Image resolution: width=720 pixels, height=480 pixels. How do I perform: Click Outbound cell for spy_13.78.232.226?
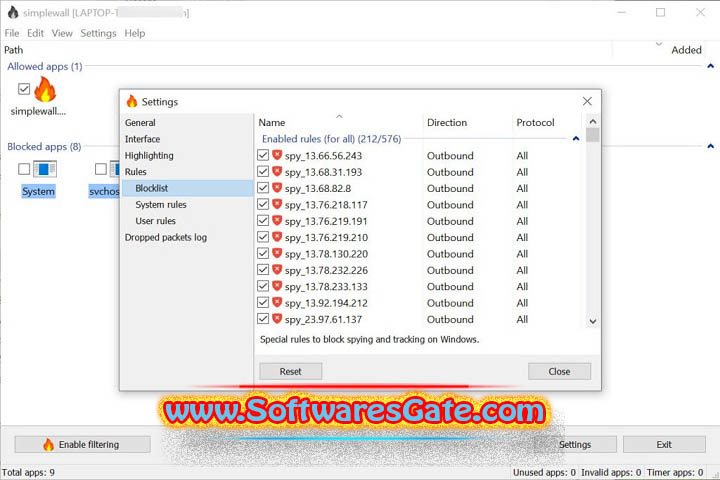click(x=450, y=270)
